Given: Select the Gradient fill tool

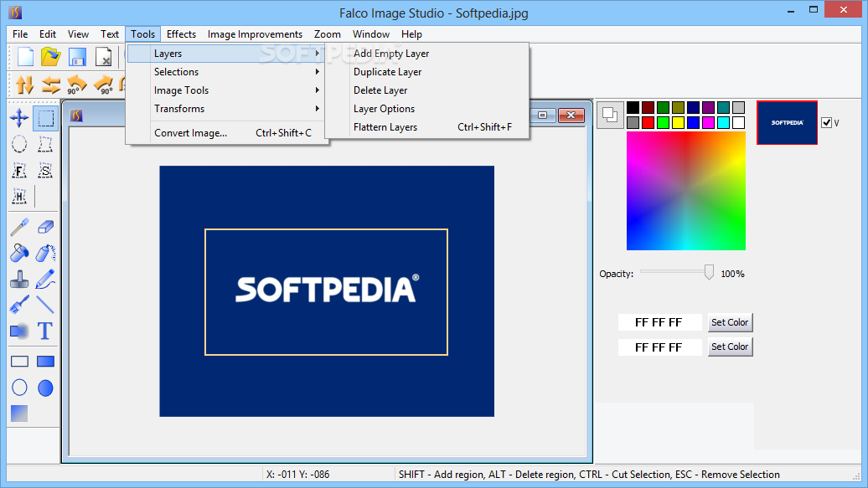Looking at the screenshot, I should 19,414.
